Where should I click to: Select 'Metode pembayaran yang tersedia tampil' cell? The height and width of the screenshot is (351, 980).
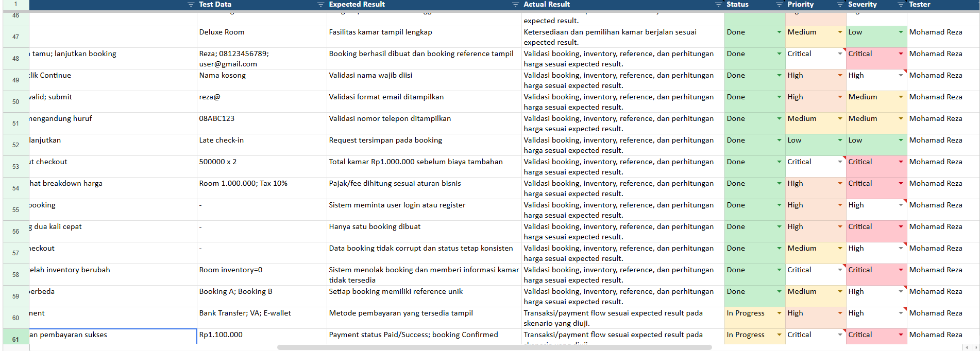[424, 318]
